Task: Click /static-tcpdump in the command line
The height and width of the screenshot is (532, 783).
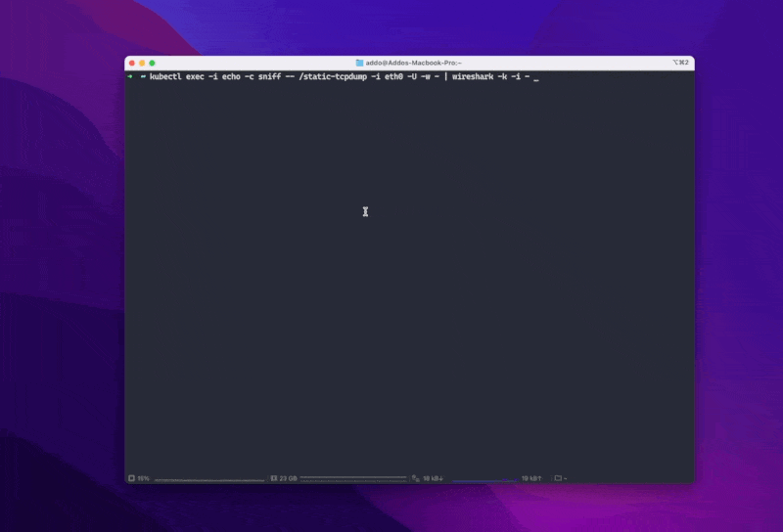Action: 333,76
